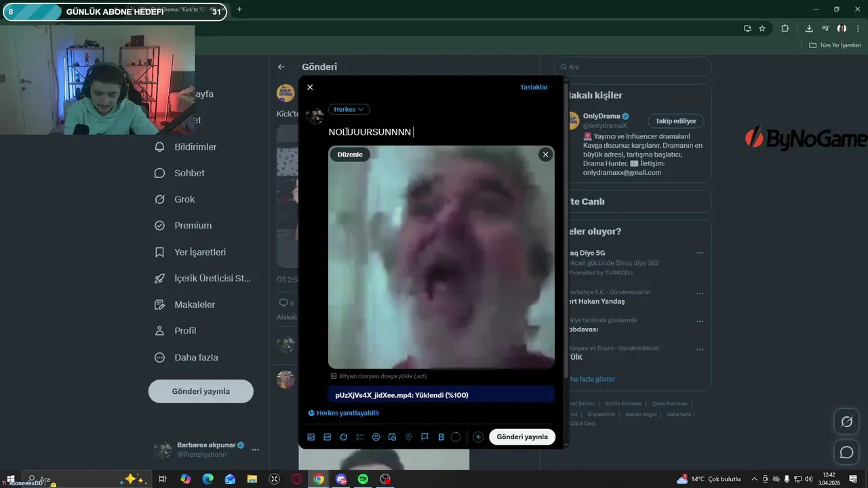Open Chrome media controls icon
The height and width of the screenshot is (488, 868).
coord(825,28)
